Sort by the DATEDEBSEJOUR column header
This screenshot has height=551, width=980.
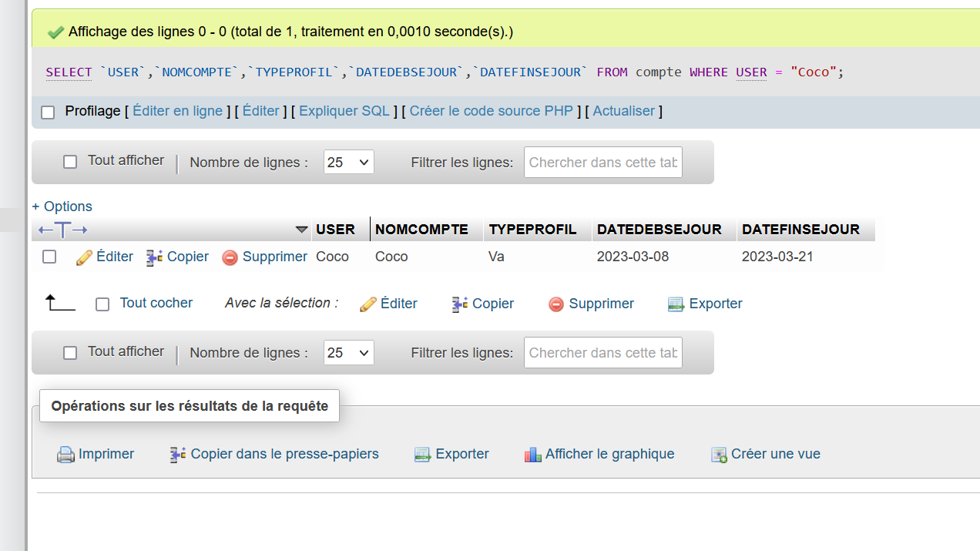pyautogui.click(x=659, y=230)
